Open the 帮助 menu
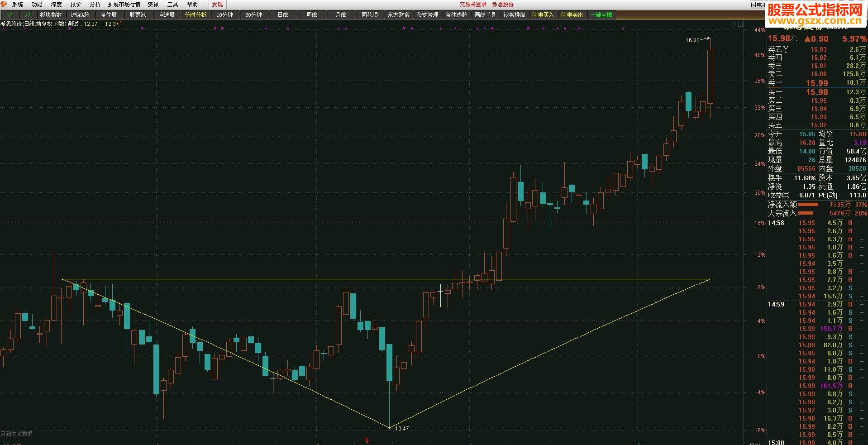 point(192,5)
